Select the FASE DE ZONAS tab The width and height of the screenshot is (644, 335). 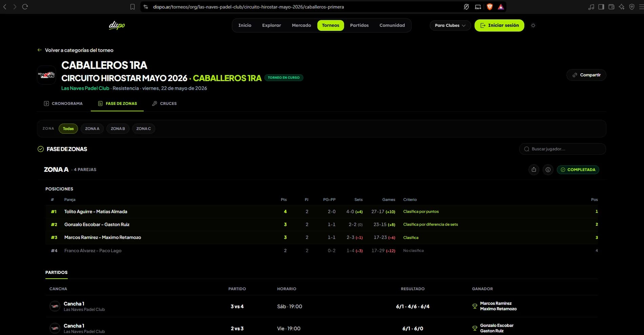coord(117,104)
